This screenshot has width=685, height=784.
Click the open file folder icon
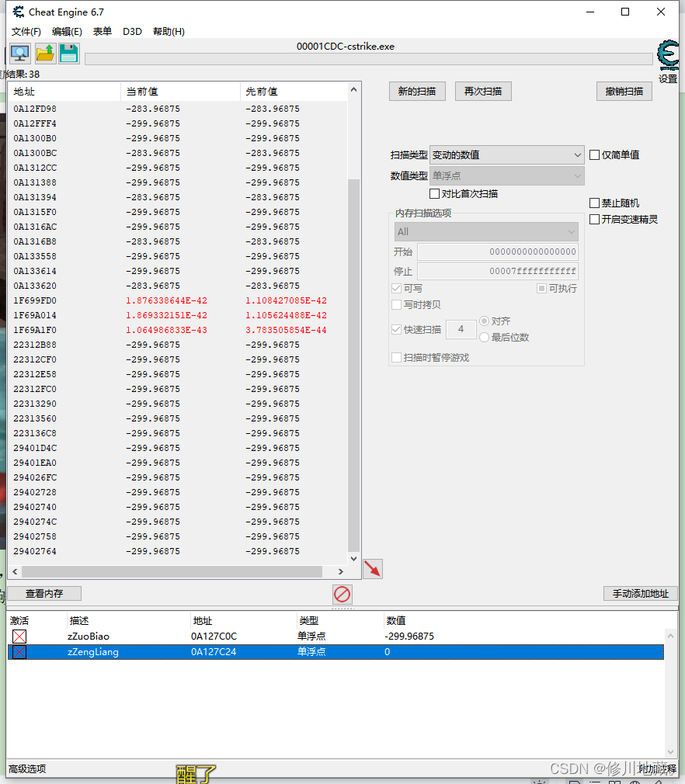coord(45,54)
